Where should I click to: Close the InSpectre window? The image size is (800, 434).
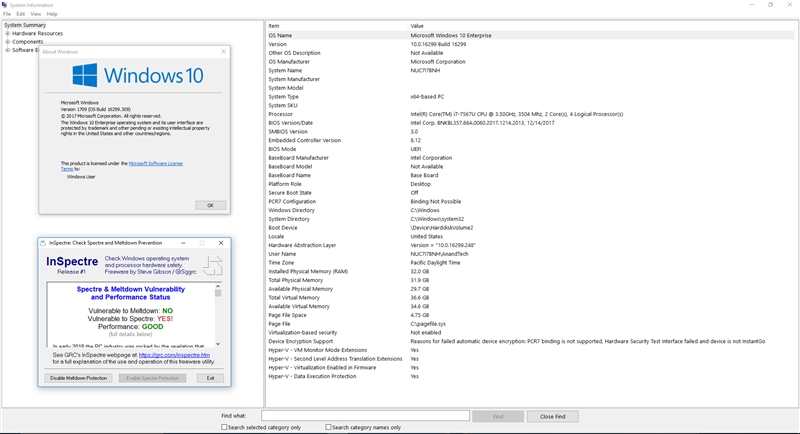221,243
